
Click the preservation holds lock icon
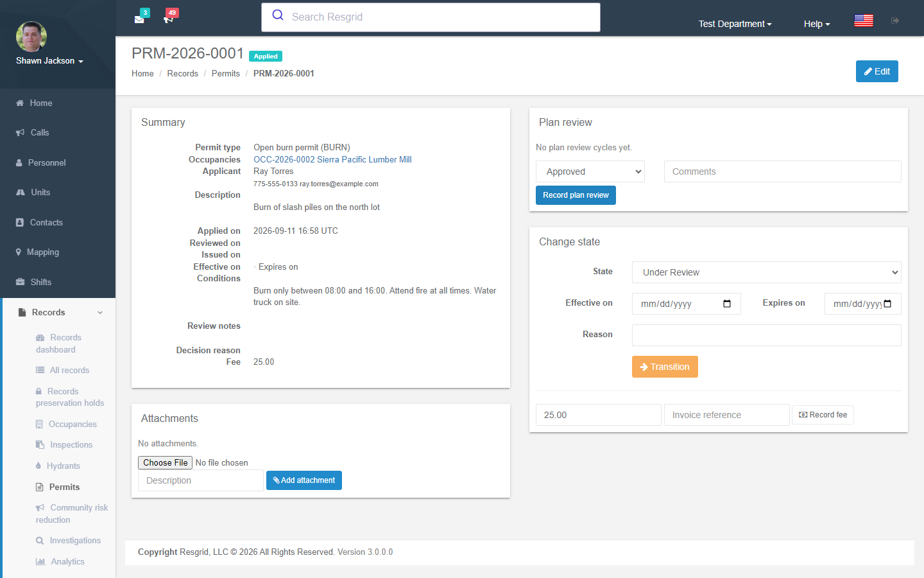pyautogui.click(x=39, y=391)
